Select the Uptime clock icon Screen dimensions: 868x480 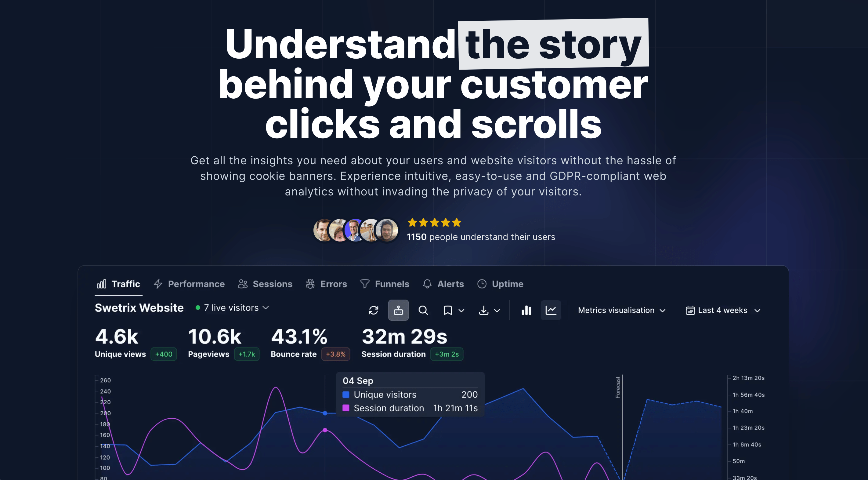[x=482, y=284]
